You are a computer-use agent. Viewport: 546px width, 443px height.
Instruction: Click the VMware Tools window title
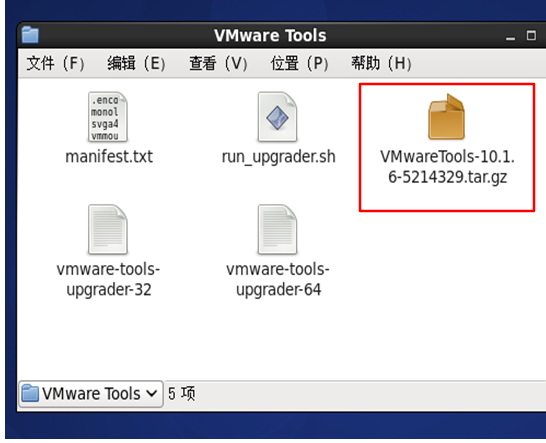tap(270, 36)
